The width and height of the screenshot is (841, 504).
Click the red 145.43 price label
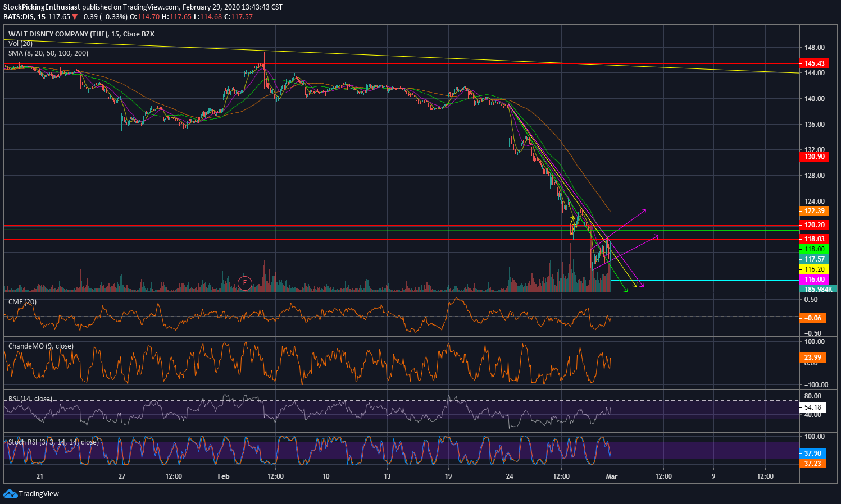[x=814, y=63]
